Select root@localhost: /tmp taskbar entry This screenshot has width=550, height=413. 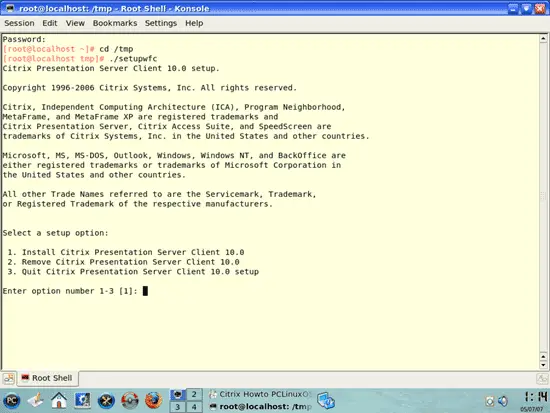coord(260,407)
